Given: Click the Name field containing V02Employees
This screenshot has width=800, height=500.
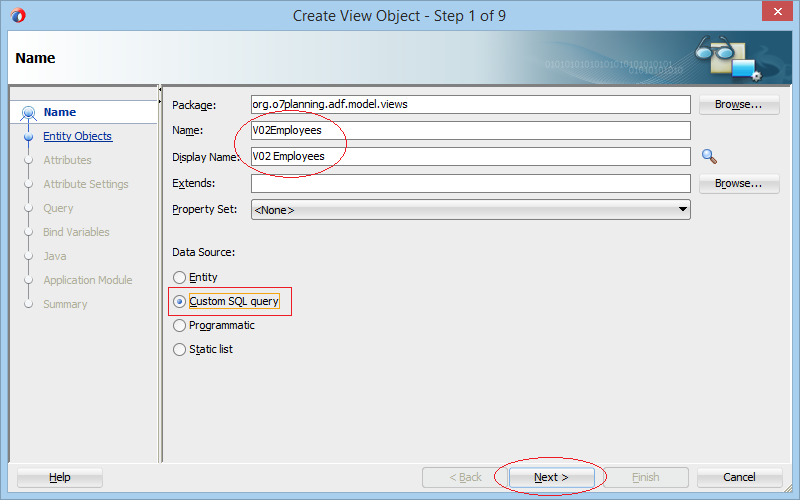Looking at the screenshot, I should pos(470,131).
